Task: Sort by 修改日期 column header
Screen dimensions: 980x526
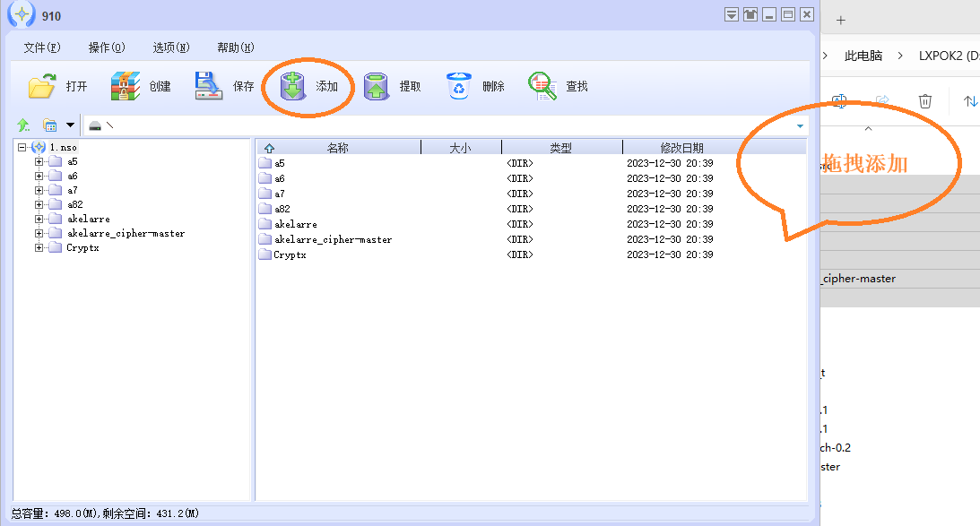Action: [681, 148]
